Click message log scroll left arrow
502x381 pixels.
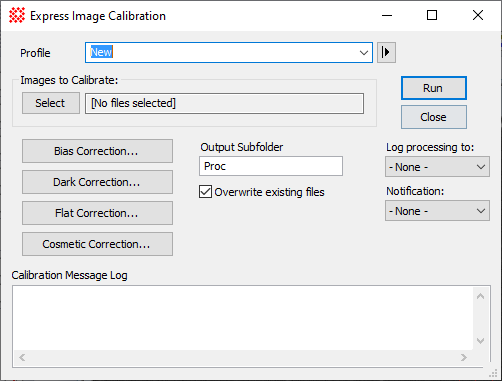click(x=22, y=358)
